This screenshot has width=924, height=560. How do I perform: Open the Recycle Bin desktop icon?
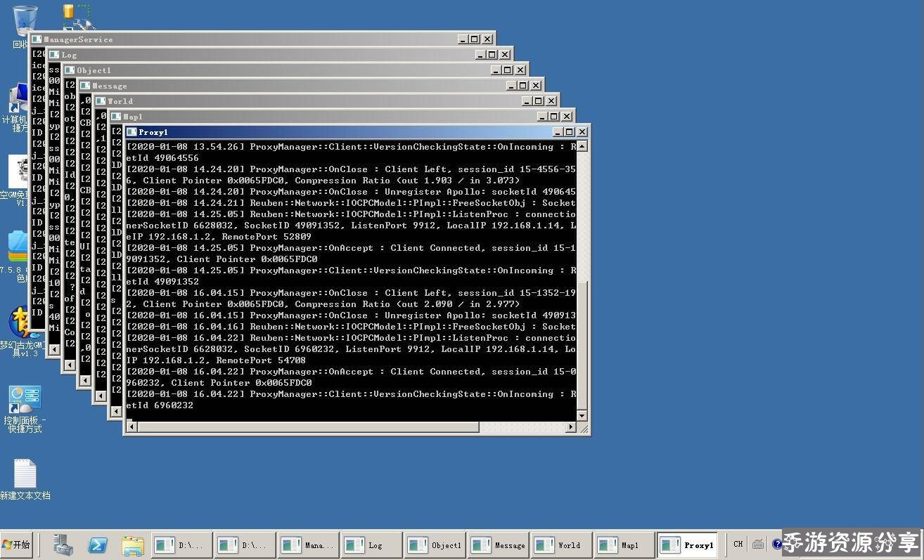point(25,22)
